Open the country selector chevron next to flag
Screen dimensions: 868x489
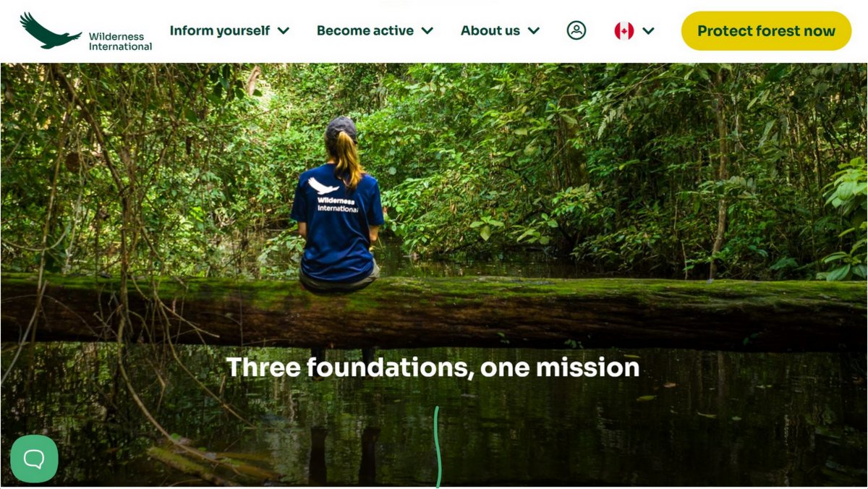tap(648, 30)
